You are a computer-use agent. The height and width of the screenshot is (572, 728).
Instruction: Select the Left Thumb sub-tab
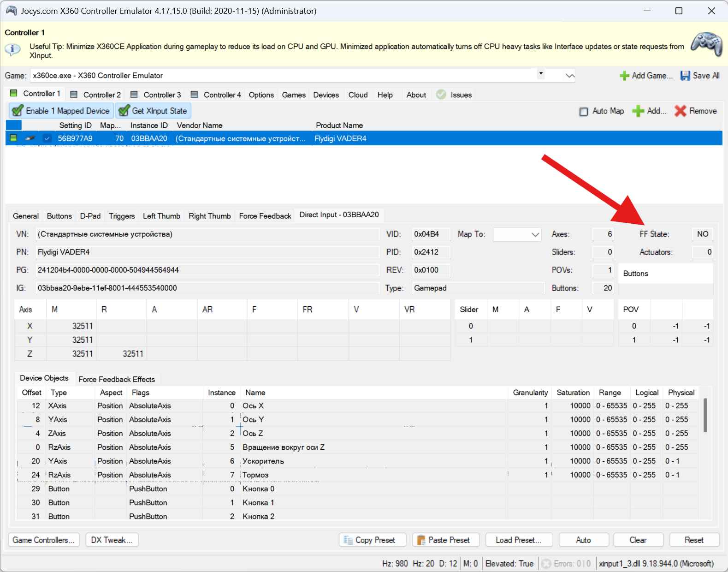pos(161,216)
